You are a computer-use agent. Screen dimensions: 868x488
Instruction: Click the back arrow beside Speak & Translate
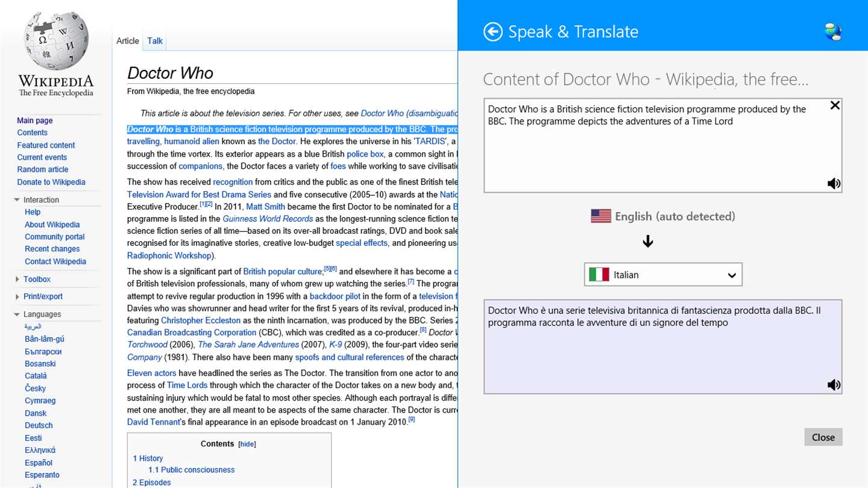pyautogui.click(x=493, y=32)
